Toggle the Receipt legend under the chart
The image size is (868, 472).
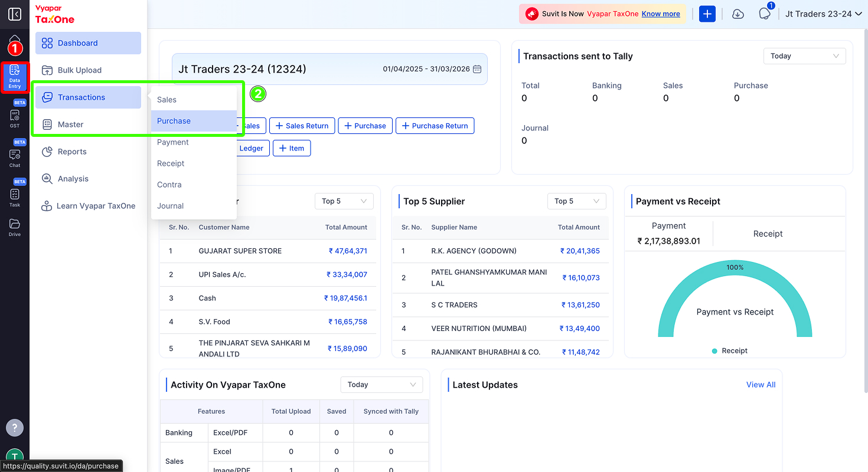(x=729, y=350)
